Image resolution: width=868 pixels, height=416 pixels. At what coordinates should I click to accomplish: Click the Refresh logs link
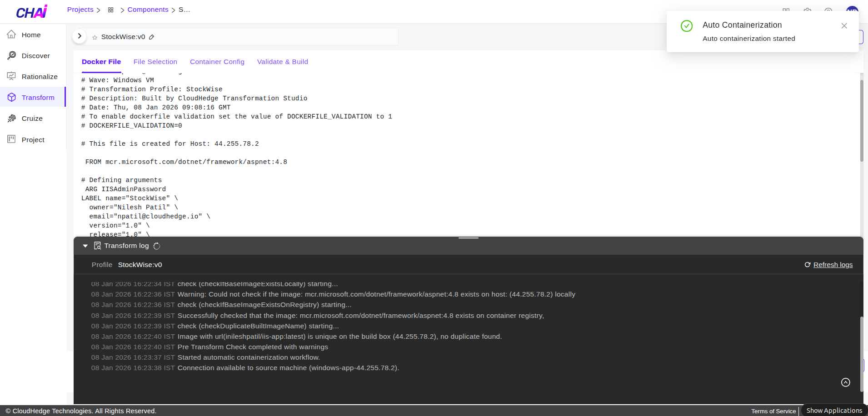tap(833, 265)
